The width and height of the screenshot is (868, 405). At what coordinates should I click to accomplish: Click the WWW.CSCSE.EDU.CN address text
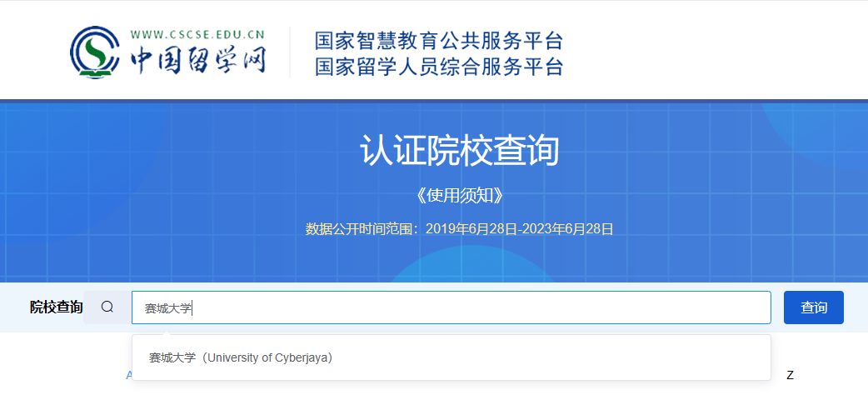197,35
